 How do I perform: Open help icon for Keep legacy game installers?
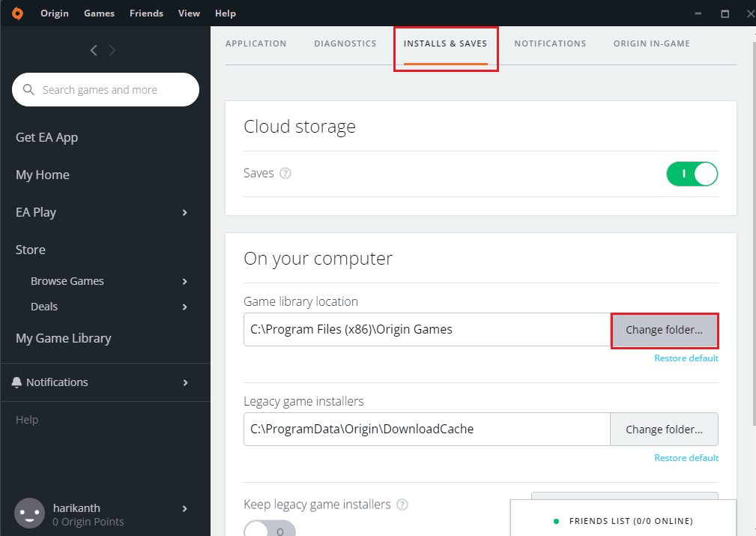point(402,505)
